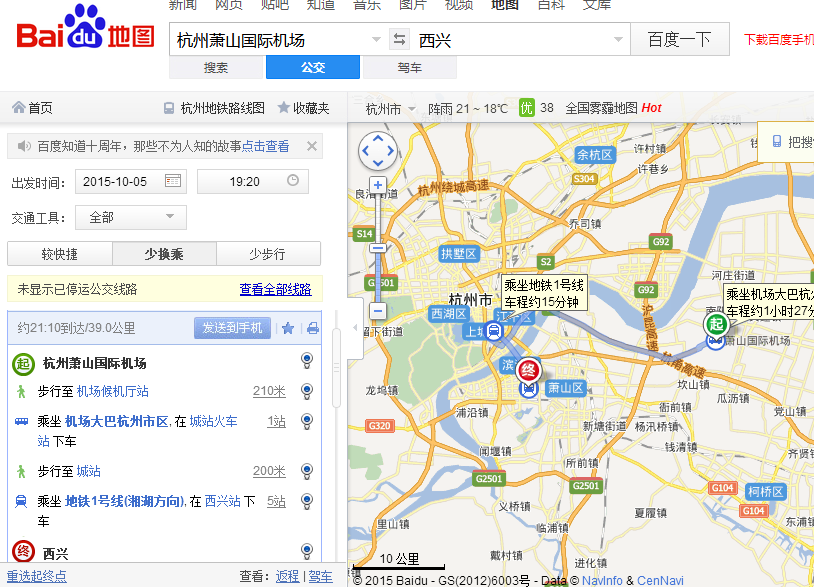The image size is (814, 587).
Task: Click the 西兴站 station link
Action: click(x=223, y=501)
